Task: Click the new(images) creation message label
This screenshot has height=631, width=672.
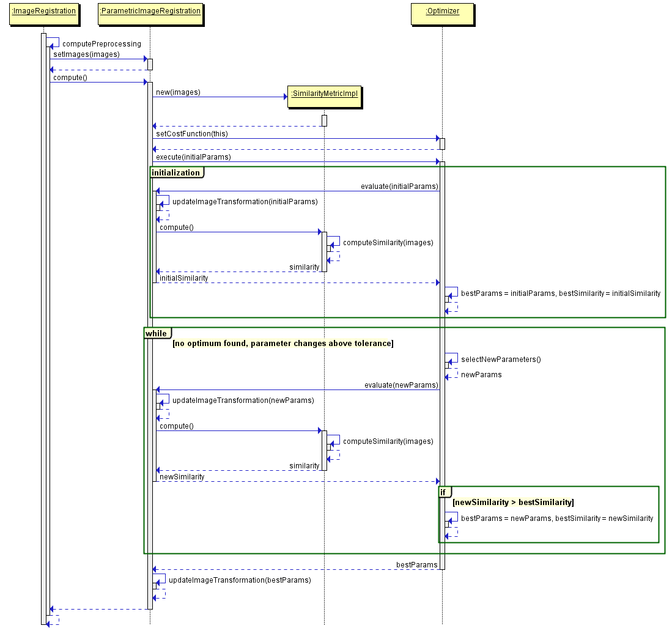Action: 178,92
